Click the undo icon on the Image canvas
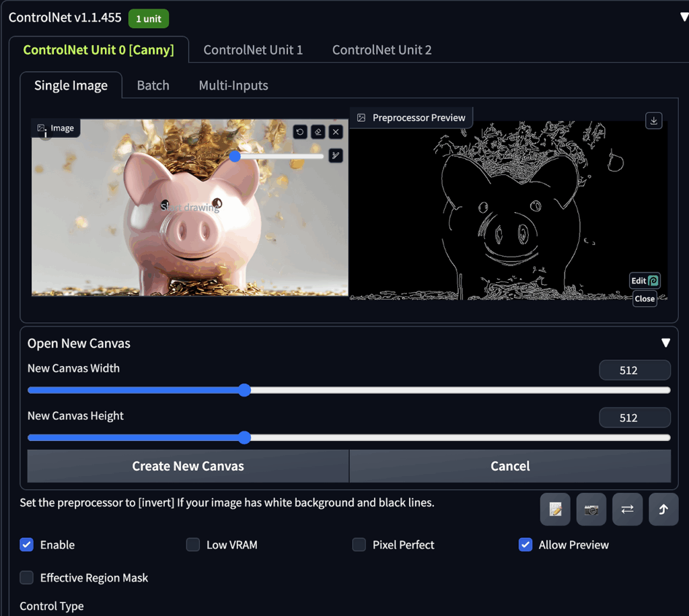The height and width of the screenshot is (616, 689). [300, 132]
